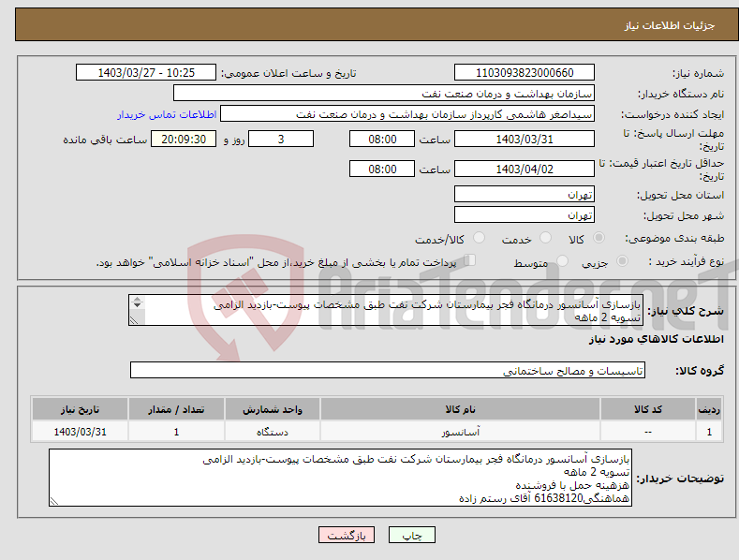The height and width of the screenshot is (560, 739).
Task: Click the resize grip of توضیحات خریدار textarea
Action: [x=54, y=502]
